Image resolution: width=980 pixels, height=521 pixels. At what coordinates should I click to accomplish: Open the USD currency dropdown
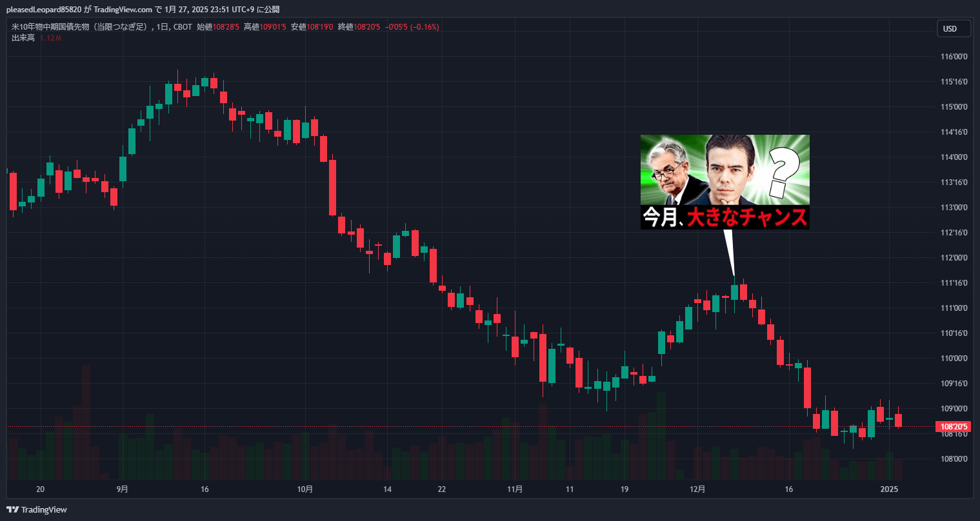[954, 28]
